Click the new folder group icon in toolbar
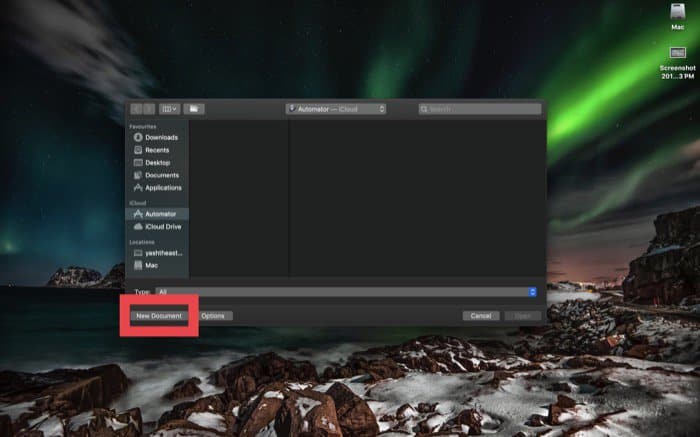 194,108
